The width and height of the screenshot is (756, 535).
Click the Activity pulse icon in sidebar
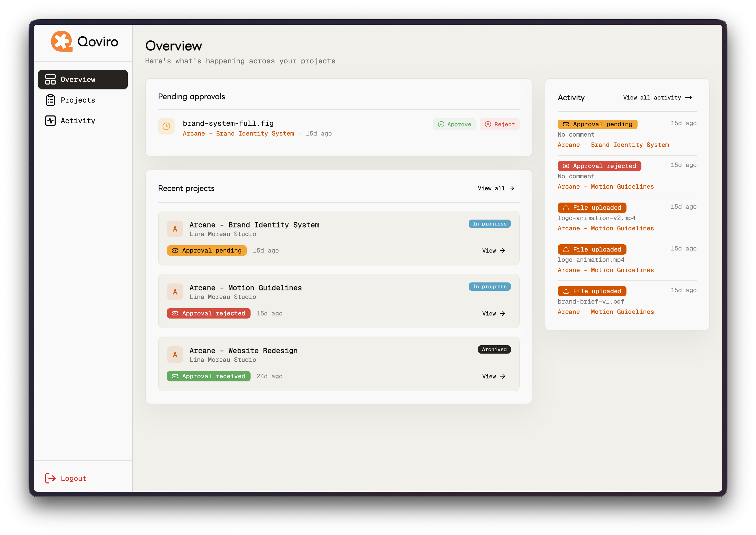50,121
